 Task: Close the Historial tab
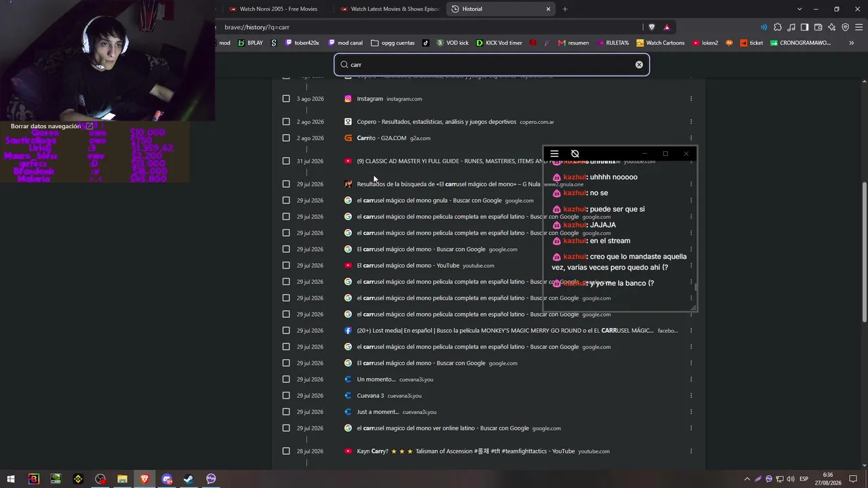coord(549,9)
